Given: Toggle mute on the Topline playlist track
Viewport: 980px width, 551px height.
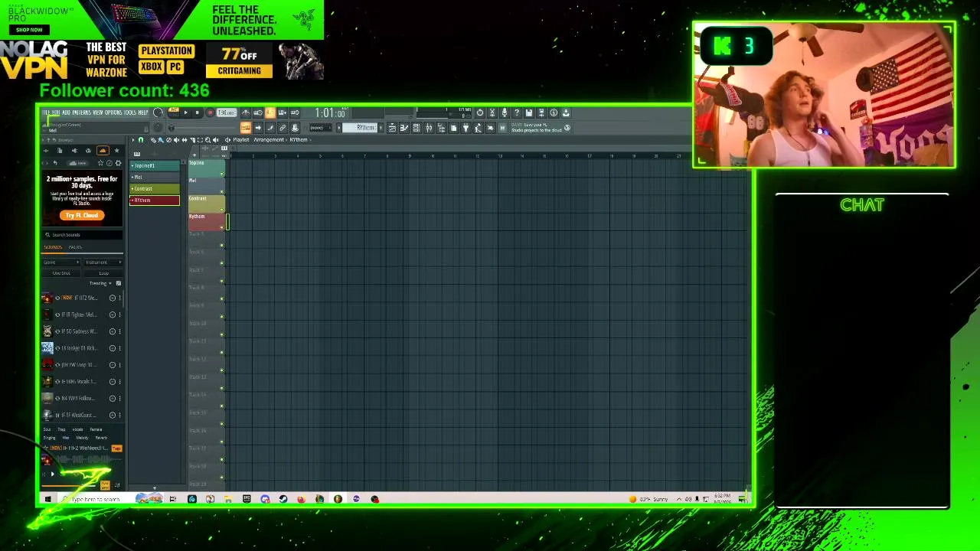Looking at the screenshot, I should click(222, 174).
